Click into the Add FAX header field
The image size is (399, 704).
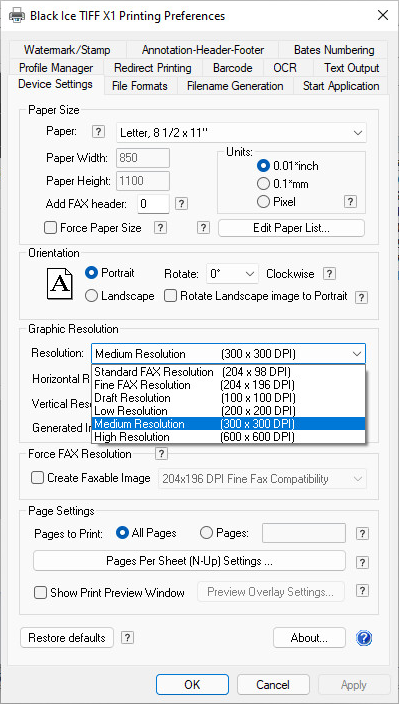pos(153,204)
